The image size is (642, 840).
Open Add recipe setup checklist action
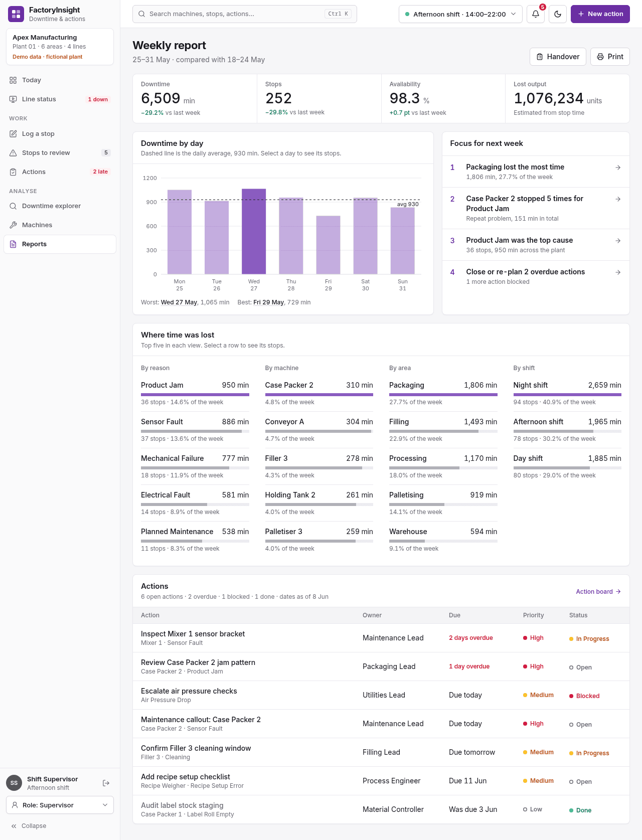pyautogui.click(x=381, y=781)
